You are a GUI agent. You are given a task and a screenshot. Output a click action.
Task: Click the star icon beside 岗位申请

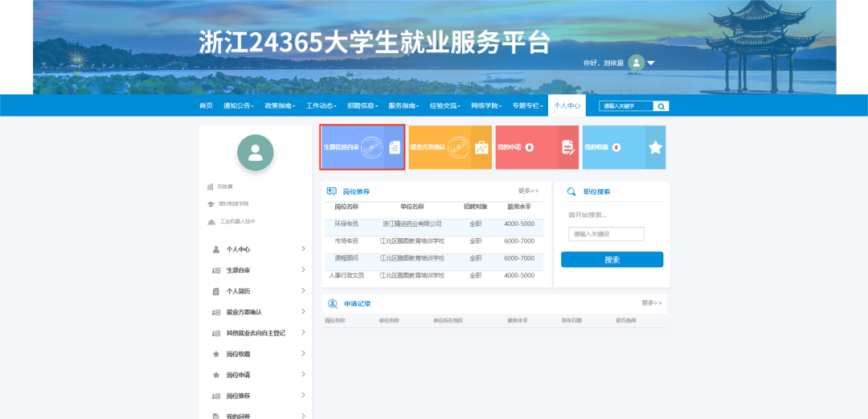216,376
